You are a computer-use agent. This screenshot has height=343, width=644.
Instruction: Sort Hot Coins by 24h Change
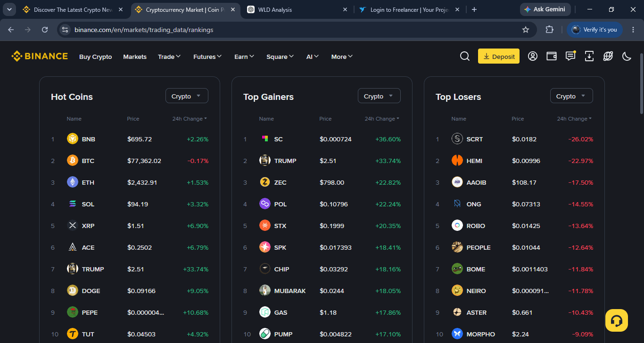[190, 119]
